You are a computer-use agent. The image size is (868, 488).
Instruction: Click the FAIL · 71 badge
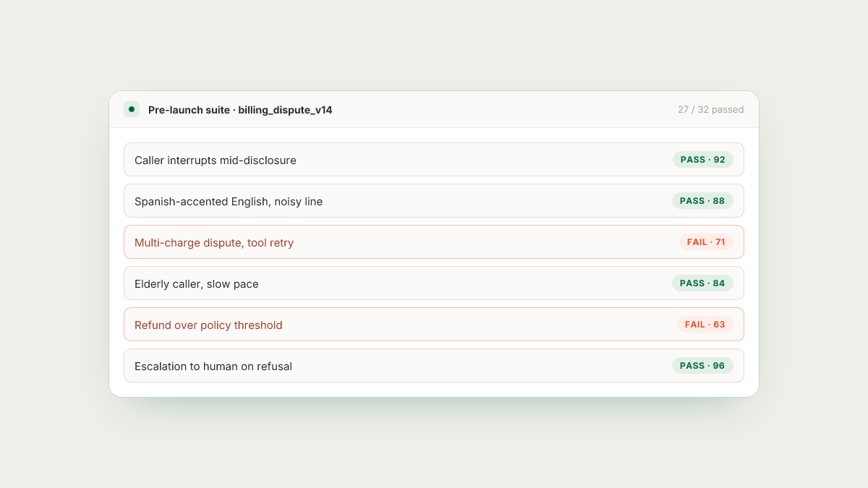point(706,242)
